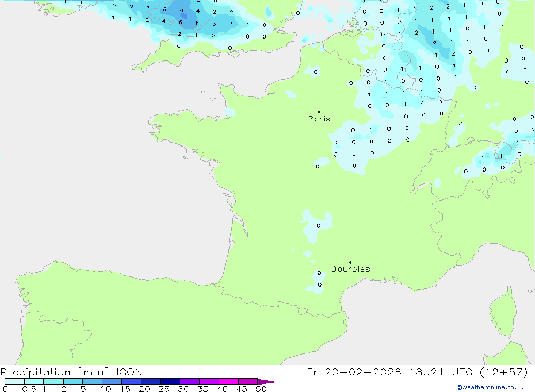Select the 30–35 mm purple legend swatch

[x=190, y=381]
